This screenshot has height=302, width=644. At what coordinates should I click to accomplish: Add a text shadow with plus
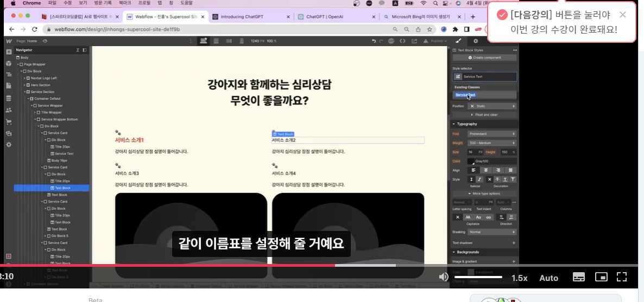[513, 243]
